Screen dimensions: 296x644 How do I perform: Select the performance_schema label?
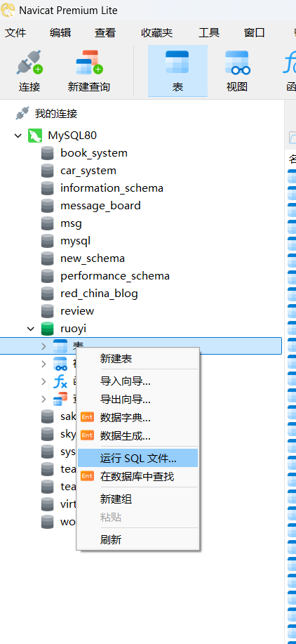[x=115, y=276]
